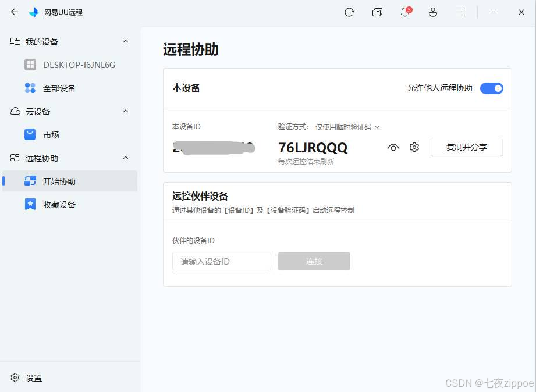536x392 pixels.
Task: Open the multi-window icon in title bar
Action: 377,12
